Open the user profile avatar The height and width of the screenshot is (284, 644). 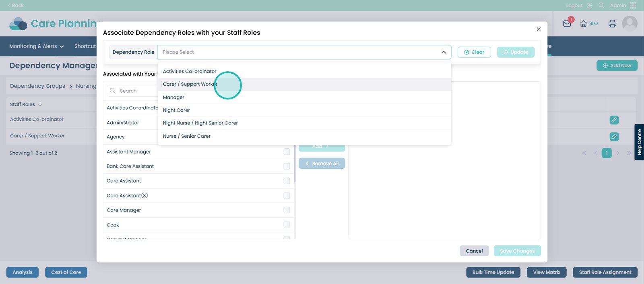point(630,24)
